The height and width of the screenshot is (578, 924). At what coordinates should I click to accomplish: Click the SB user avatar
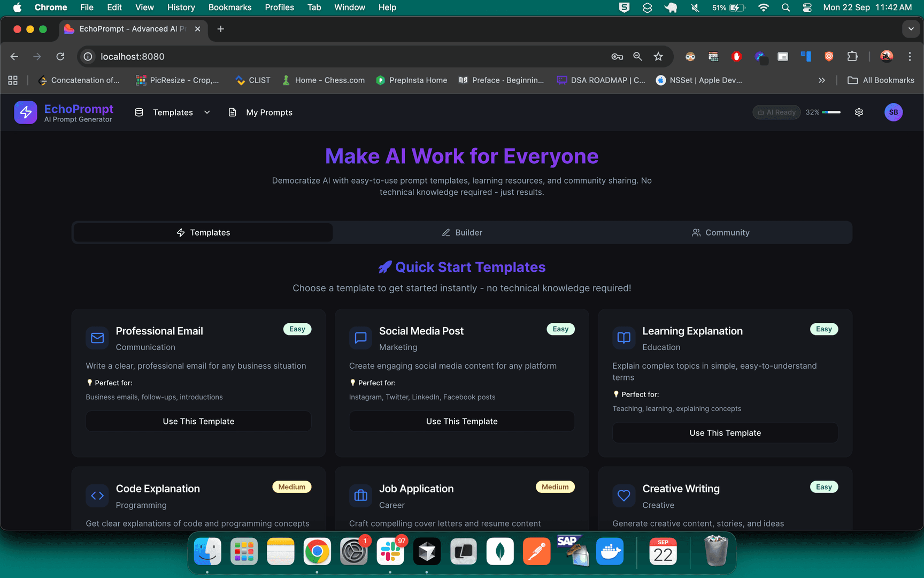(x=893, y=112)
